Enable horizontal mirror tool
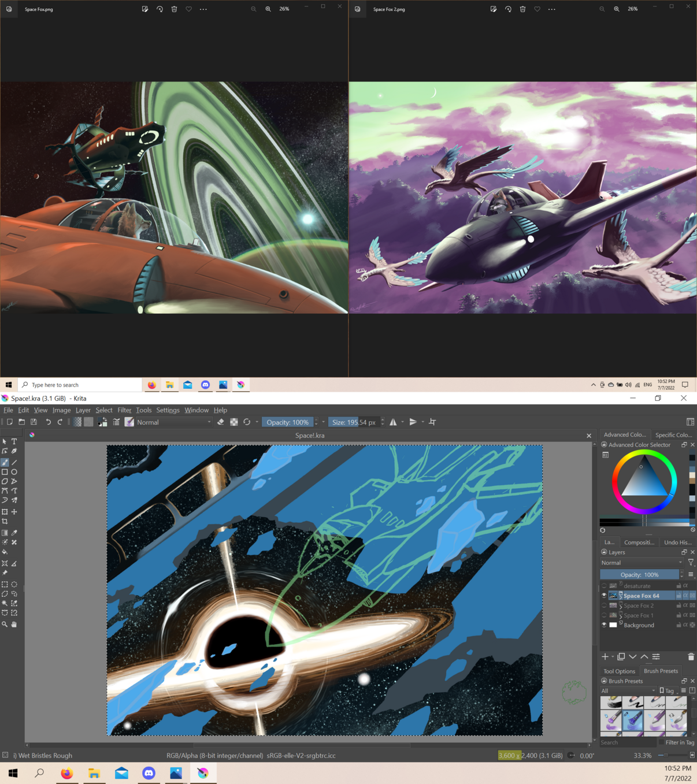Image resolution: width=697 pixels, height=784 pixels. 393,422
